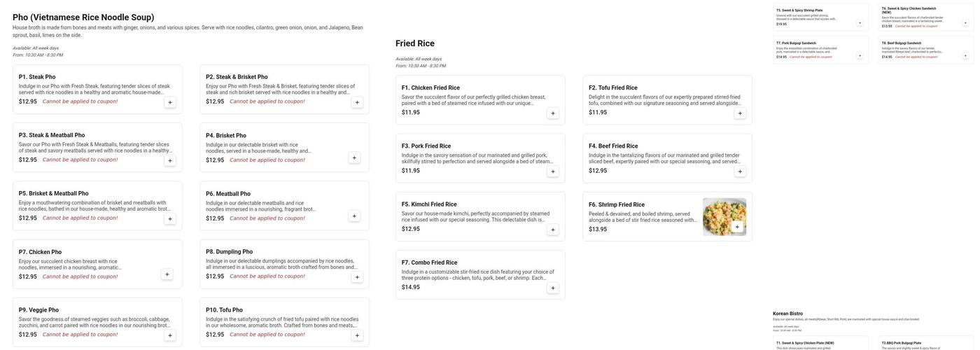Add P4. Brisket Pho using plus icon
The height and width of the screenshot is (350, 980).
(354, 157)
